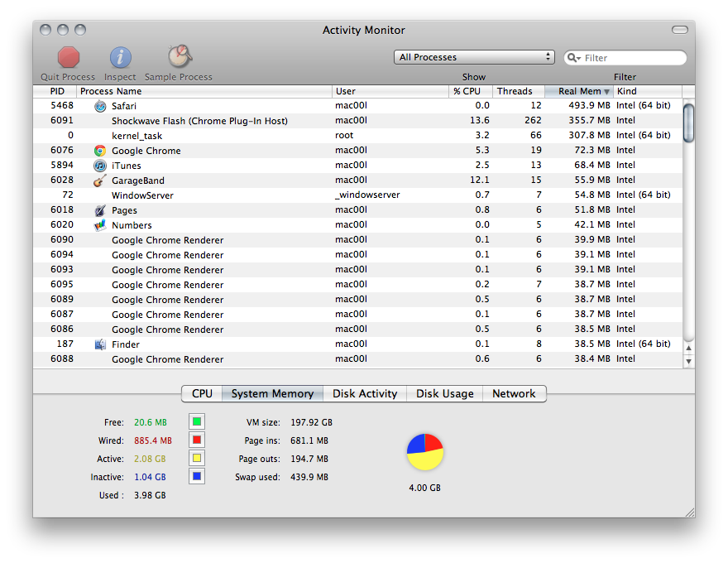This screenshot has width=728, height=563.
Task: Click the VM size 197.92 GB value
Action: tap(312, 422)
